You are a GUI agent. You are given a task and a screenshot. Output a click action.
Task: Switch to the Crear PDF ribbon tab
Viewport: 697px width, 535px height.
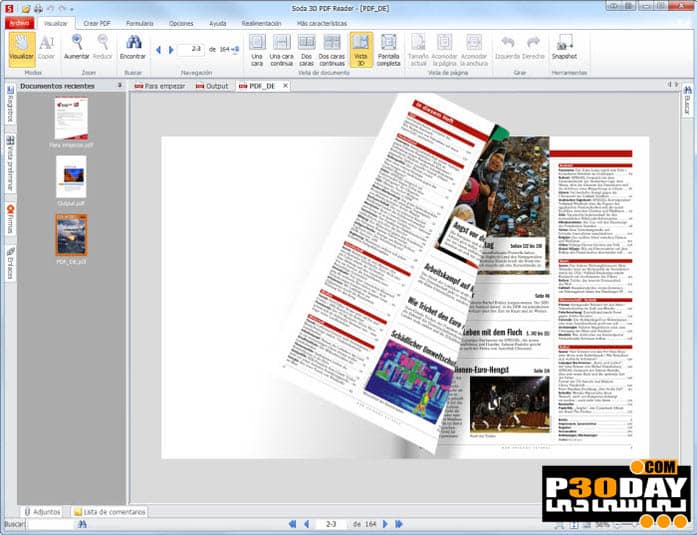[x=97, y=23]
